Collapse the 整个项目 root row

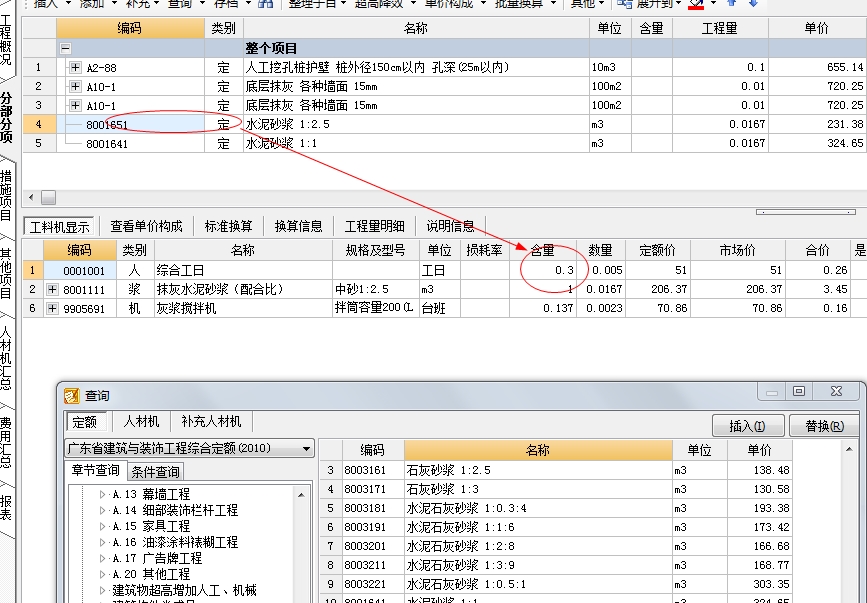point(65,49)
